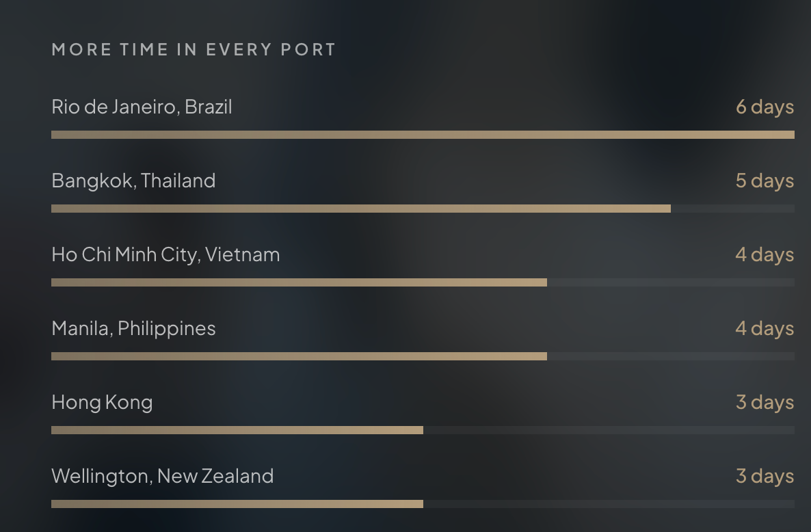
Task: Click '4 days' beside Ho Chi Minh City
Action: point(765,255)
